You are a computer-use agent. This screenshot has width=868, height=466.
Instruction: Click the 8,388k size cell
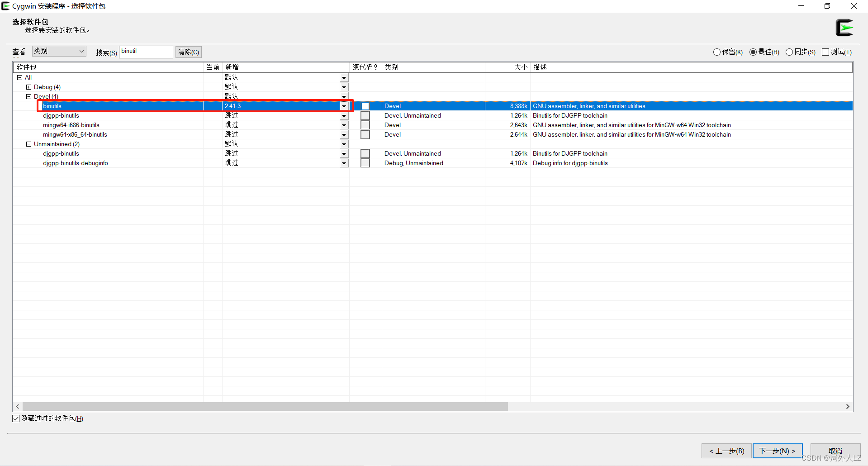coord(519,106)
